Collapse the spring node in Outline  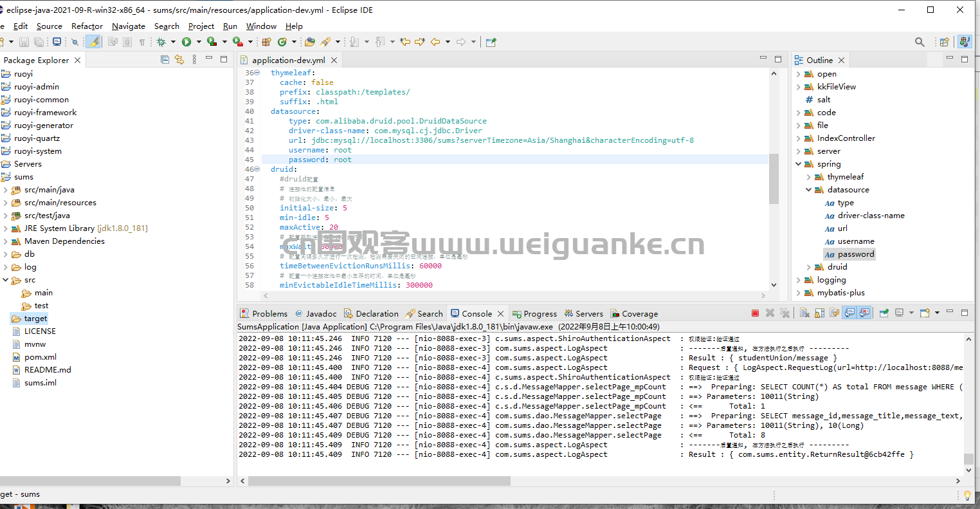(x=799, y=164)
